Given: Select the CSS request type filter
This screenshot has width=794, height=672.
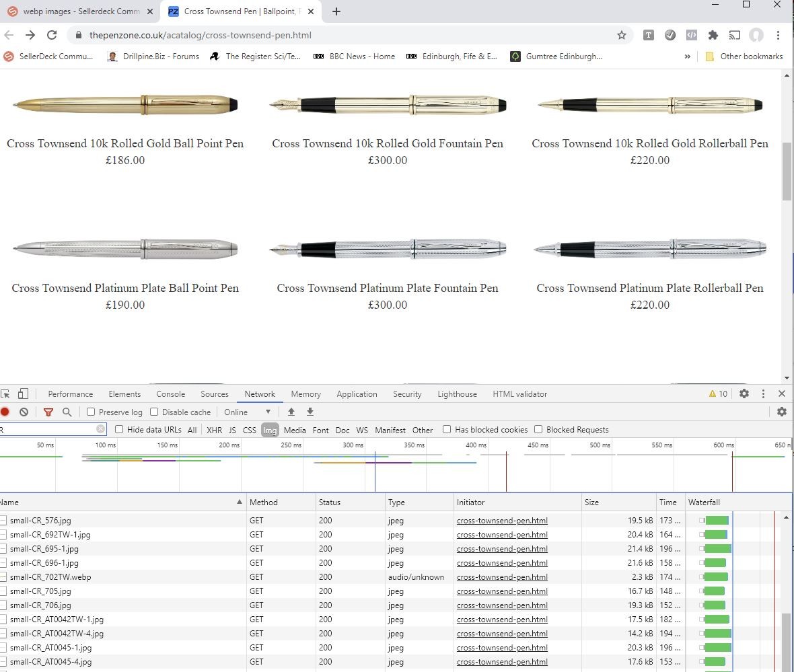Looking at the screenshot, I should pyautogui.click(x=249, y=430).
